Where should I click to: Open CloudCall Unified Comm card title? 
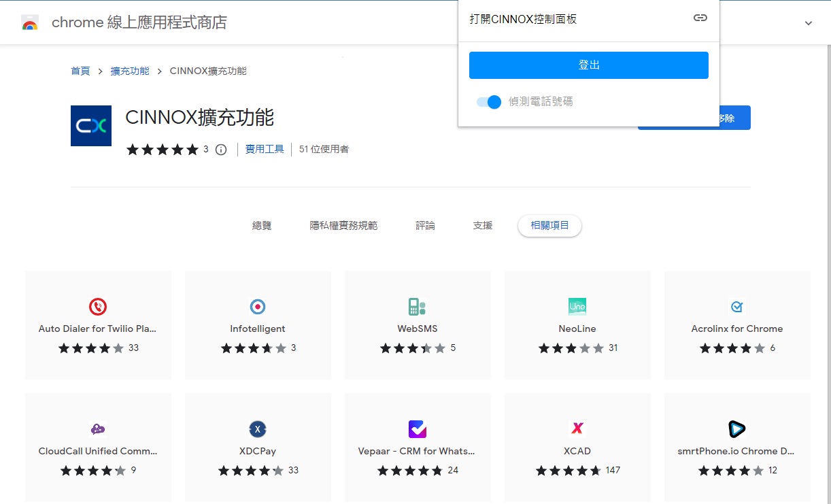(98, 451)
